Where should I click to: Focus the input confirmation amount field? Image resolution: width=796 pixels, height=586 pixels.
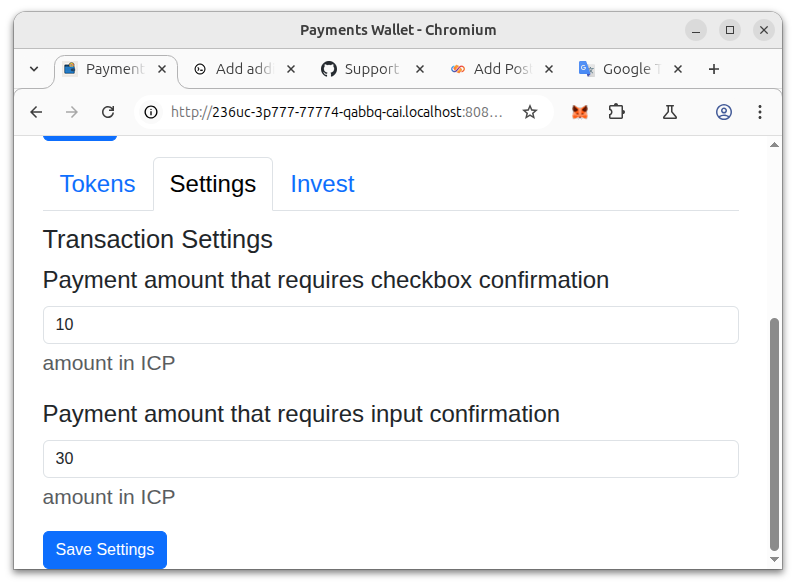[390, 459]
